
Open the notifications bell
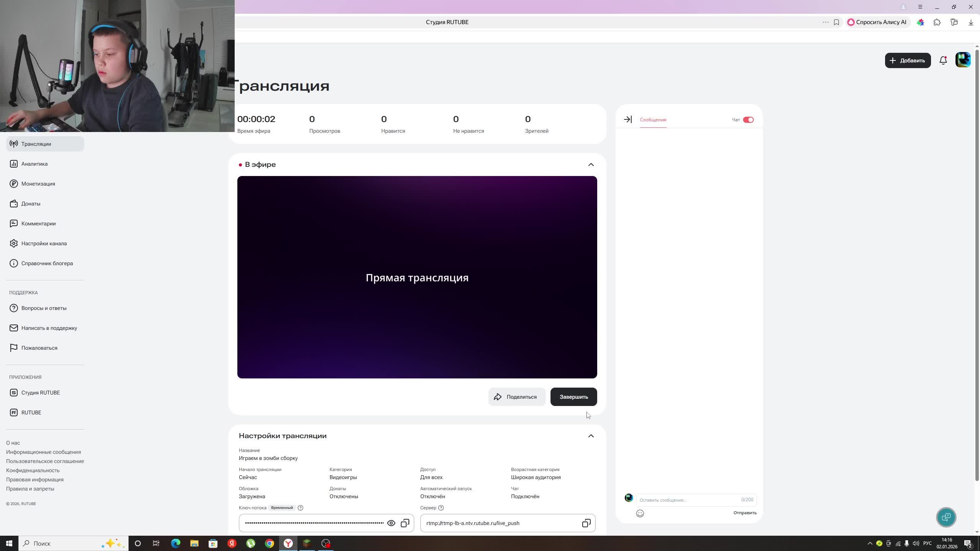click(x=943, y=60)
